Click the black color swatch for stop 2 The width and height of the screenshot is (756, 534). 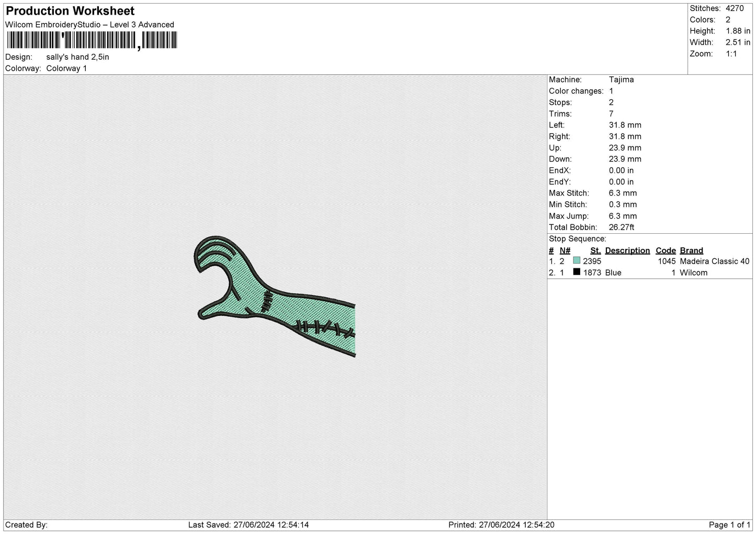pos(577,272)
